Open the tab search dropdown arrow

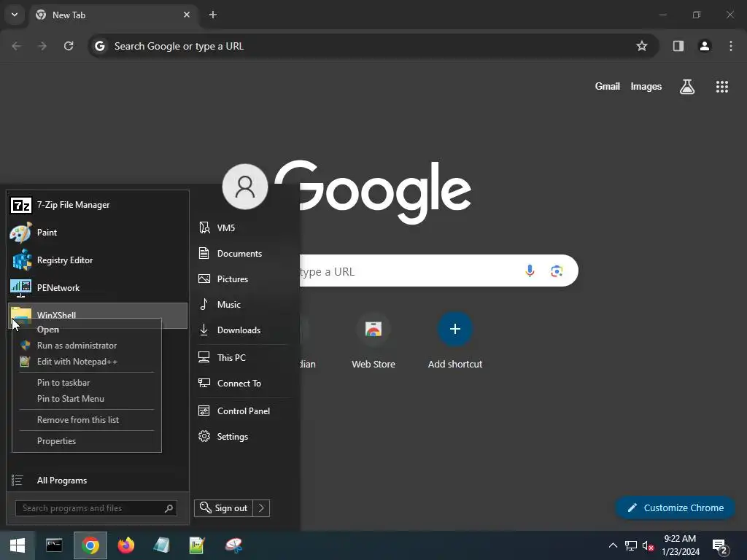pos(15,15)
